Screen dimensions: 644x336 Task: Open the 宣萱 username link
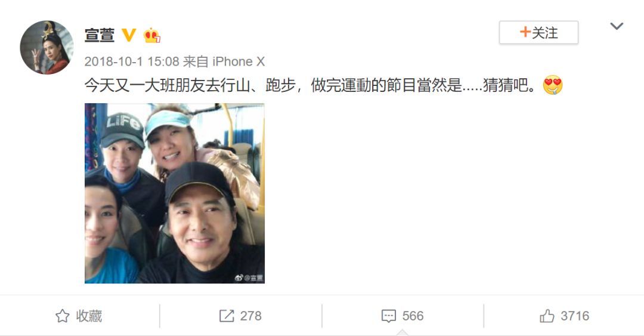pos(99,35)
